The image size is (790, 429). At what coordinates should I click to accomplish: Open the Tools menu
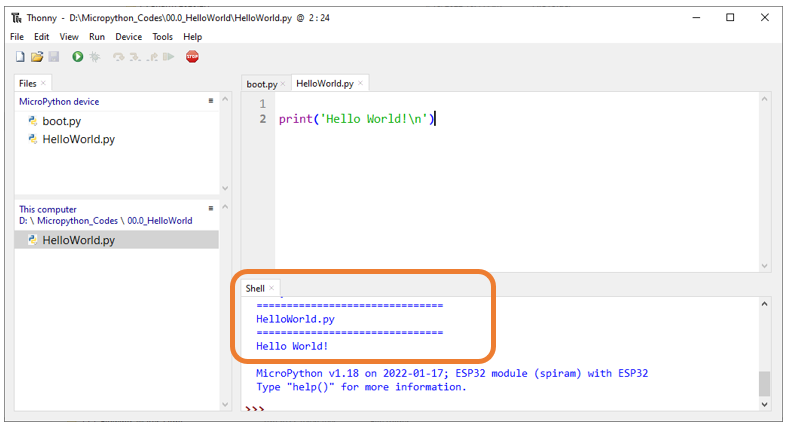coord(162,37)
